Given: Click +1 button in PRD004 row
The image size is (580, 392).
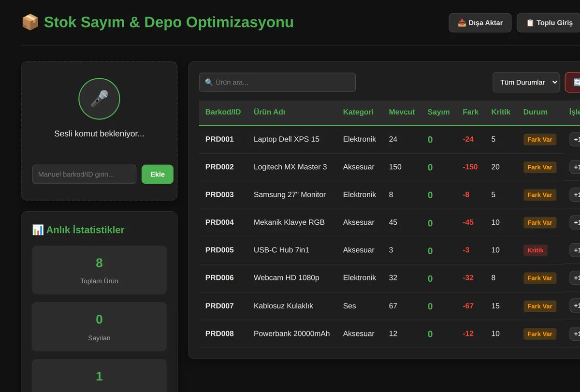Looking at the screenshot, I should click(575, 223).
